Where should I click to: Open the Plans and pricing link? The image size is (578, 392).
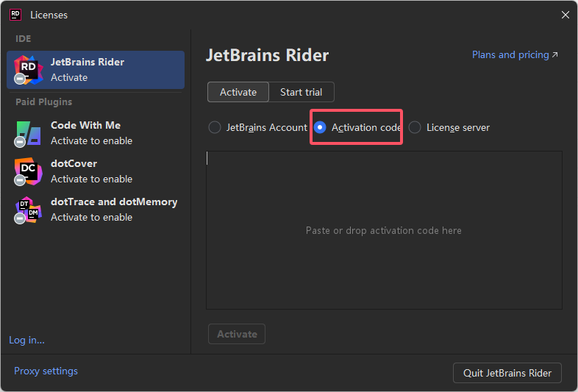[x=515, y=54]
